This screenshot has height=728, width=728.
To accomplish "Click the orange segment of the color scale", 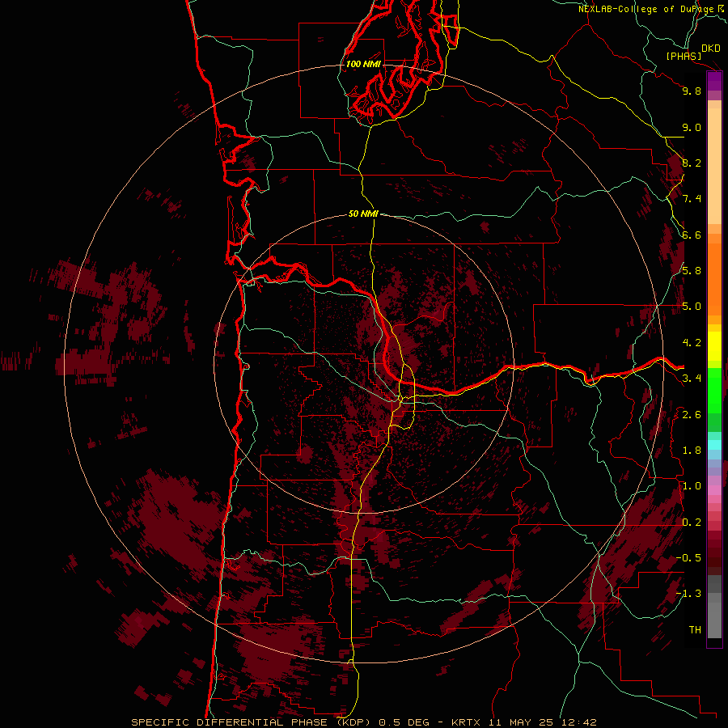I will point(714,278).
